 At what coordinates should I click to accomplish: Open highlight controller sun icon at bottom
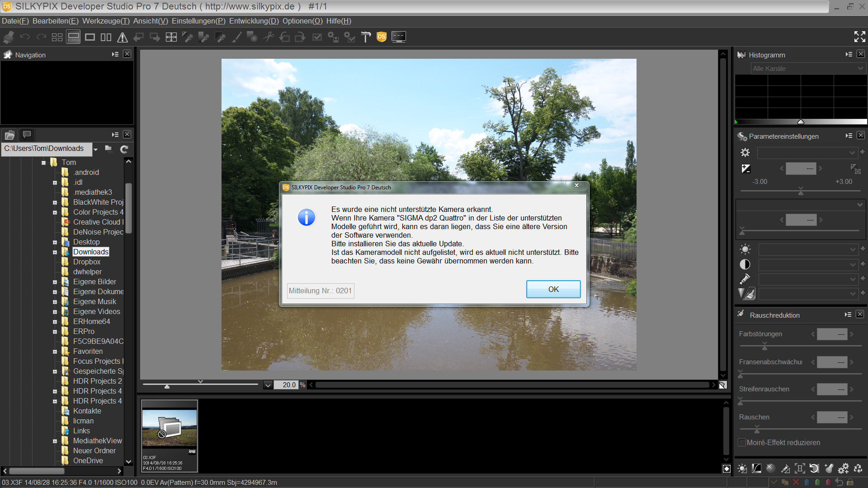tap(742, 469)
